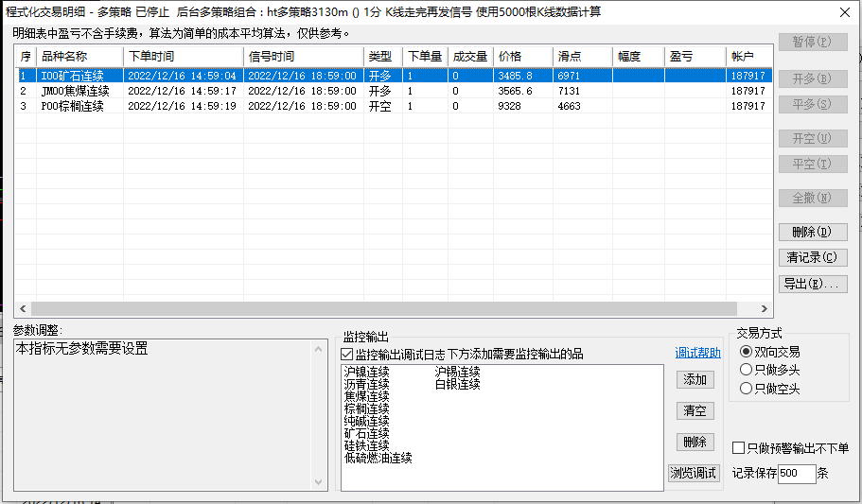Click the price cell 9328
862x504 pixels.
click(x=509, y=106)
